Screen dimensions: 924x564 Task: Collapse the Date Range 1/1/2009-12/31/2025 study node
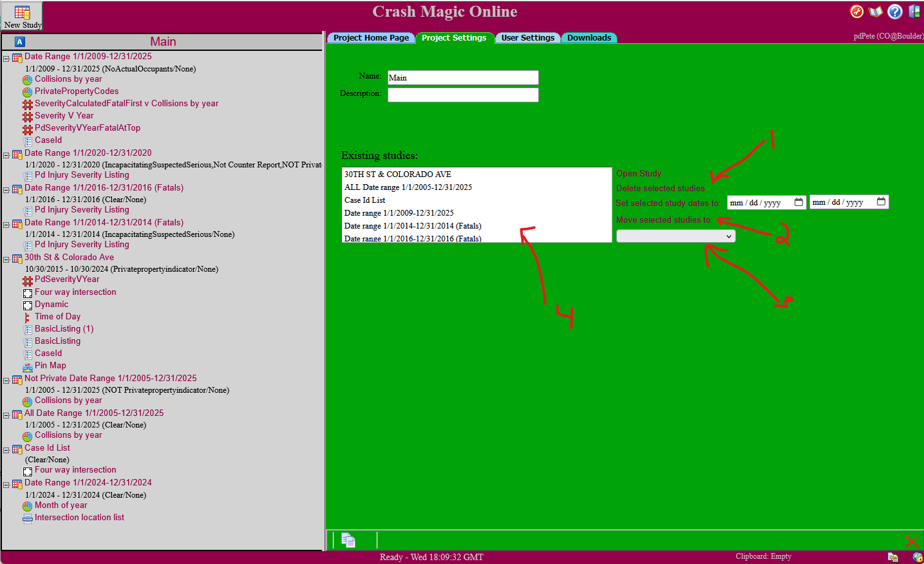(x=6, y=59)
